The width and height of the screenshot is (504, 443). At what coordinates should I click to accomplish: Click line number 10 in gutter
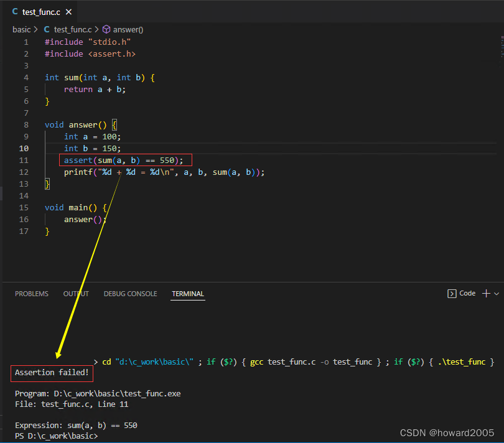tap(24, 149)
